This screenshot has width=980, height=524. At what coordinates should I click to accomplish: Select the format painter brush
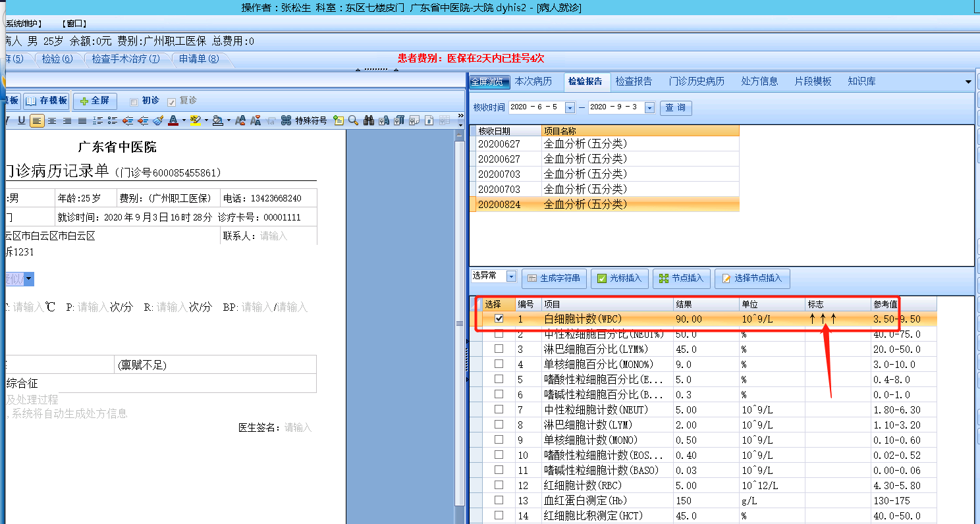(158, 120)
